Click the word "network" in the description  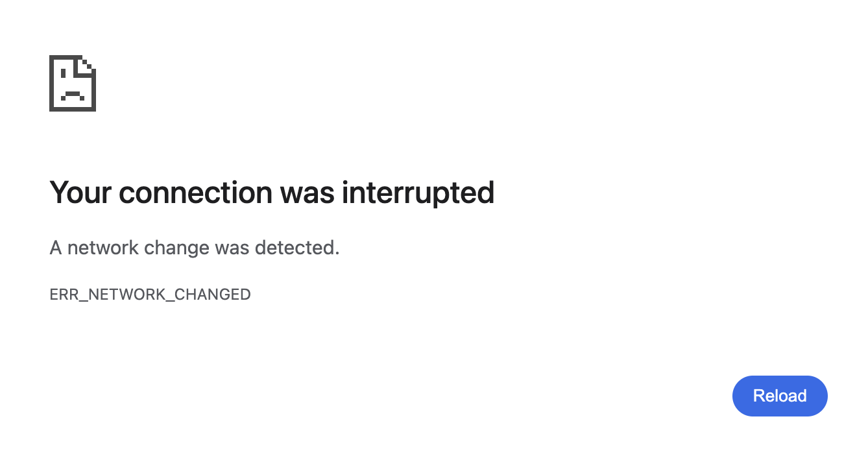102,247
